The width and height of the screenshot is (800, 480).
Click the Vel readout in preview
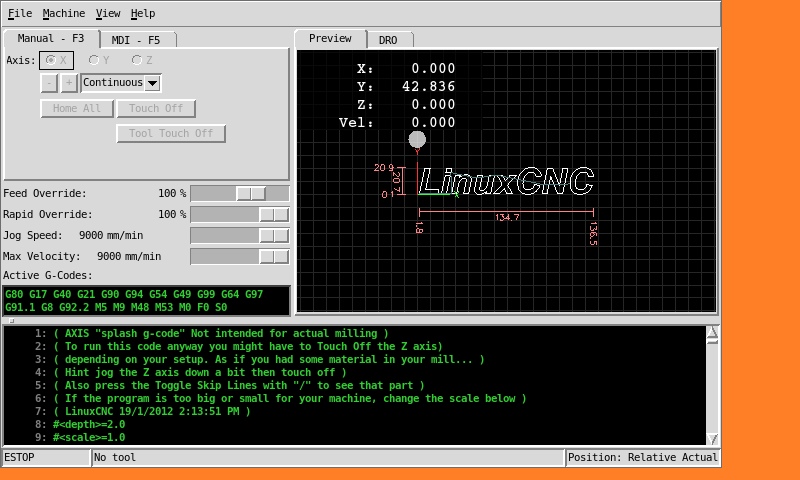click(x=397, y=122)
